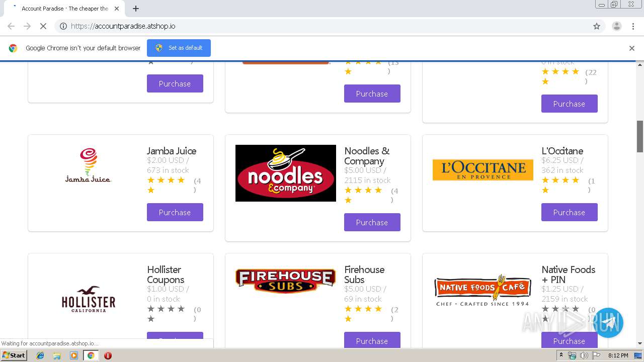
Task: Click the Native Foods Café logo
Action: point(483,290)
